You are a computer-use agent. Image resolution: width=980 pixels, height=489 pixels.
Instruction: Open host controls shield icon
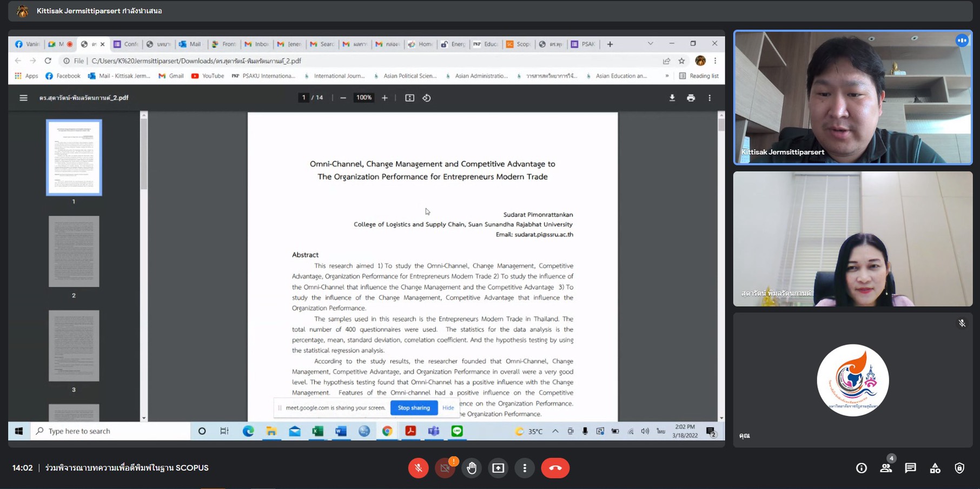tap(959, 468)
